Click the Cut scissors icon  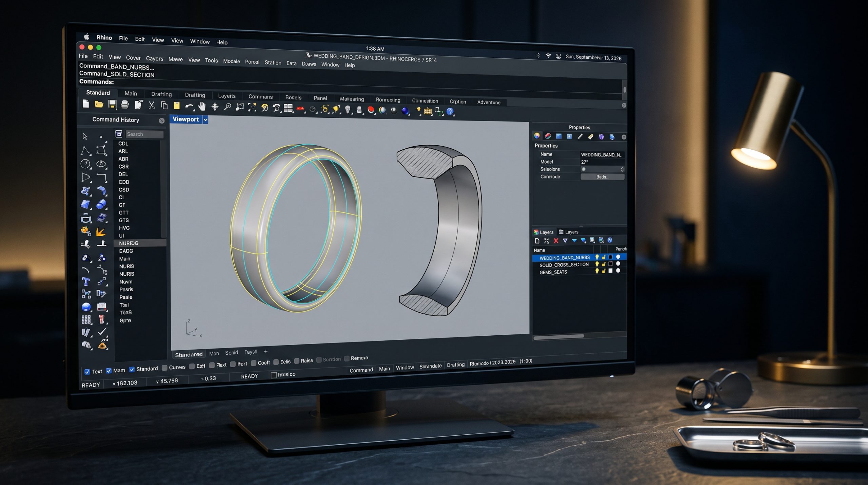(151, 105)
